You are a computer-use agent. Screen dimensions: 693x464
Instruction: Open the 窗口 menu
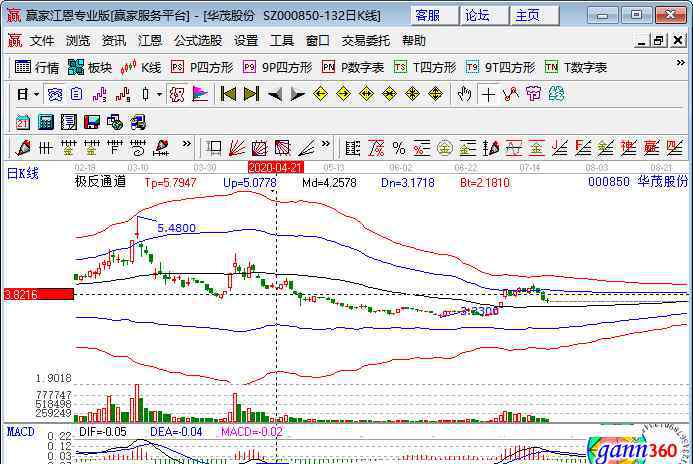[317, 41]
